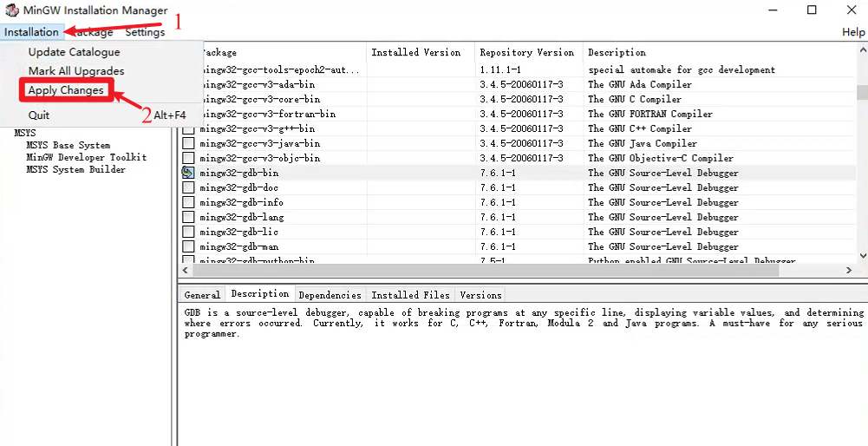
Task: Select the mingw32-gcc-v3-objc-bin package name
Action: click(259, 158)
